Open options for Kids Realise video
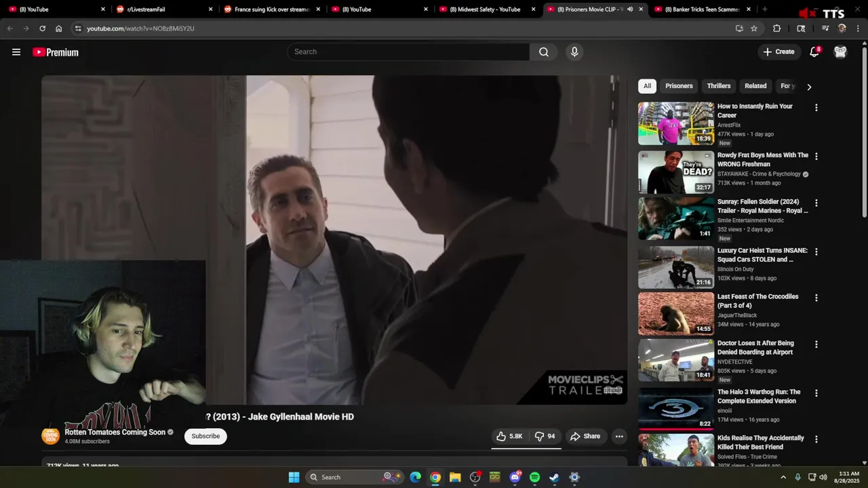This screenshot has height=488, width=868. pyautogui.click(x=816, y=439)
